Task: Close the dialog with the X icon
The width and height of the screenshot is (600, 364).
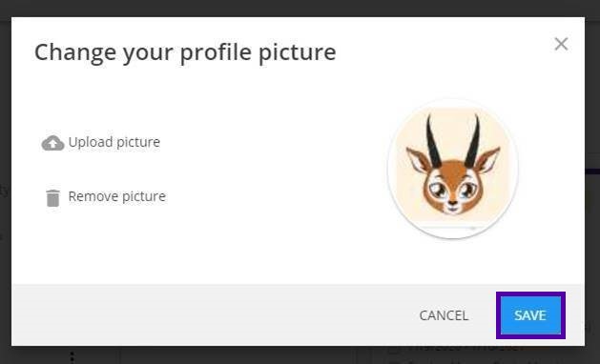Action: (x=561, y=44)
